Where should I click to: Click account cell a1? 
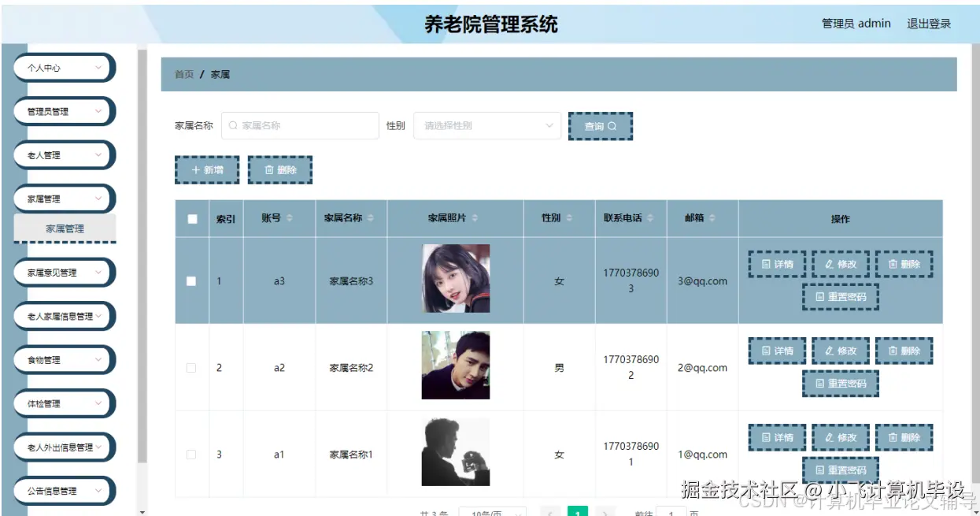(279, 455)
